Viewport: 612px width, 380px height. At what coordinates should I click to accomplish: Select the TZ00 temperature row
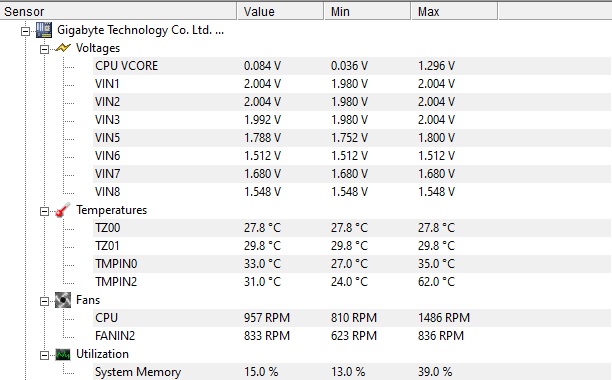pyautogui.click(x=352, y=228)
